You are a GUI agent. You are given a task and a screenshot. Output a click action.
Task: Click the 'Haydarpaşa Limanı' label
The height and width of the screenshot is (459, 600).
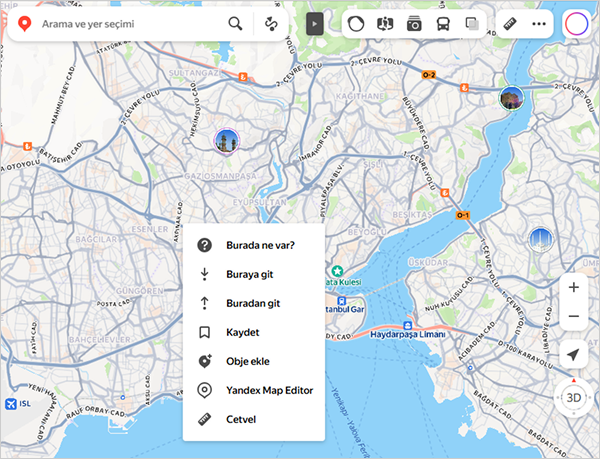point(408,335)
